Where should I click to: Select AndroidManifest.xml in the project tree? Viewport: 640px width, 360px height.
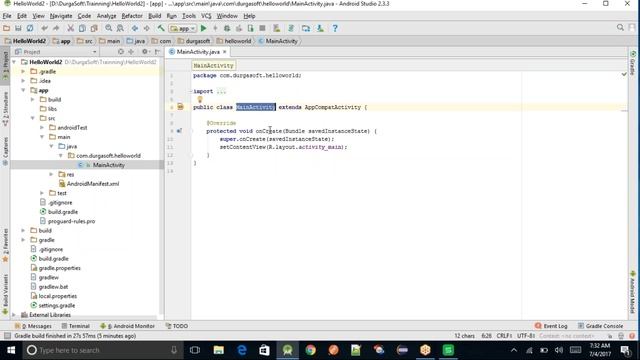(93, 184)
